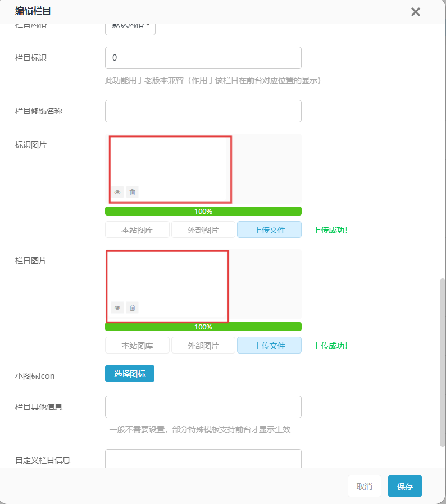Preview the 栏目图片 image with eye icon
The height and width of the screenshot is (504, 446).
pyautogui.click(x=117, y=308)
